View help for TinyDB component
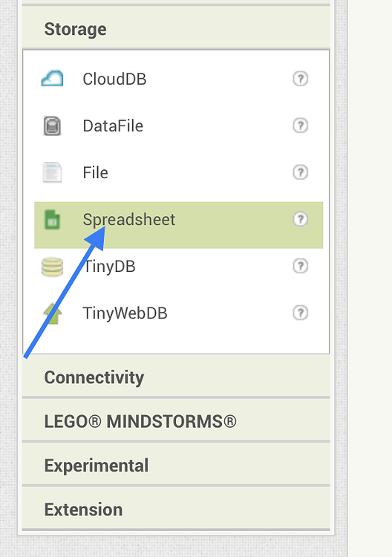 pos(301,266)
